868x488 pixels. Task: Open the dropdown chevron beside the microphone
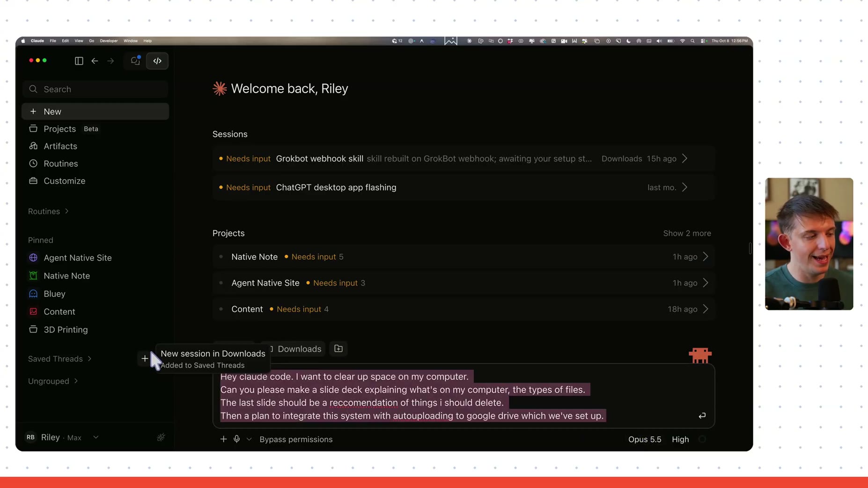(x=249, y=440)
